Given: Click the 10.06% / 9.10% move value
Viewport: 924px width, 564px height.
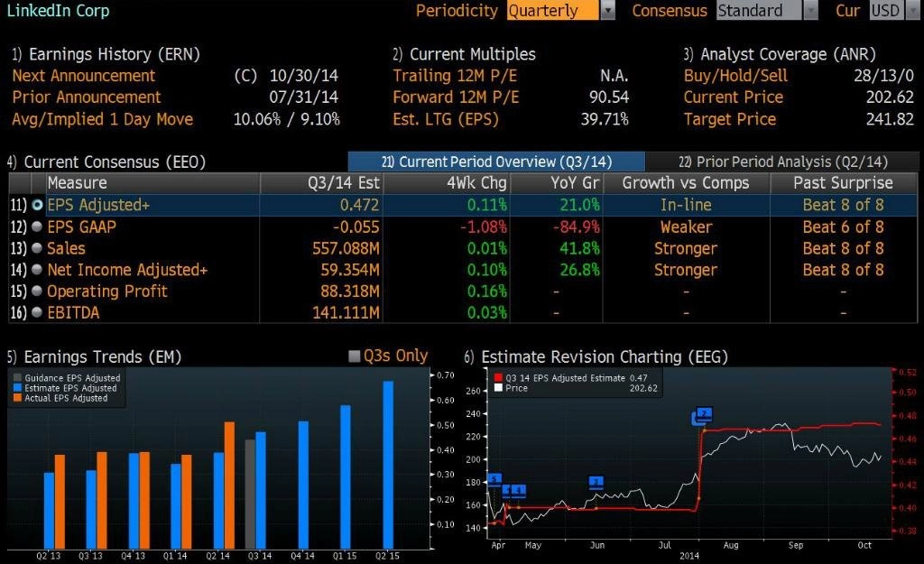Looking at the screenshot, I should 287,119.
